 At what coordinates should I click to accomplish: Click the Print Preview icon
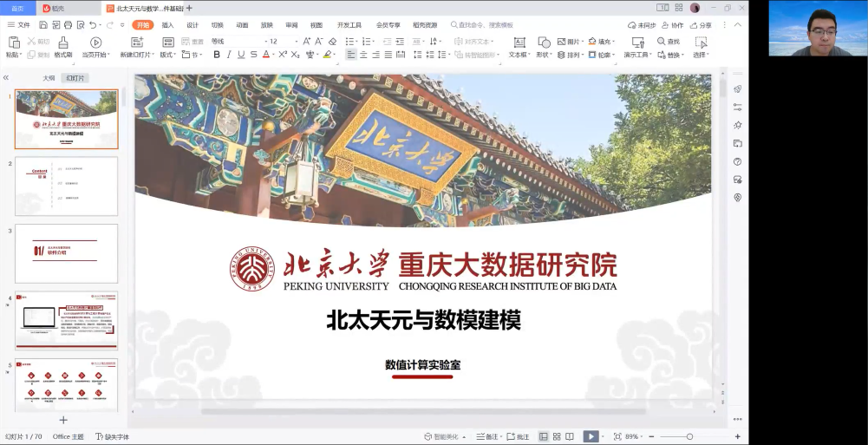click(81, 25)
